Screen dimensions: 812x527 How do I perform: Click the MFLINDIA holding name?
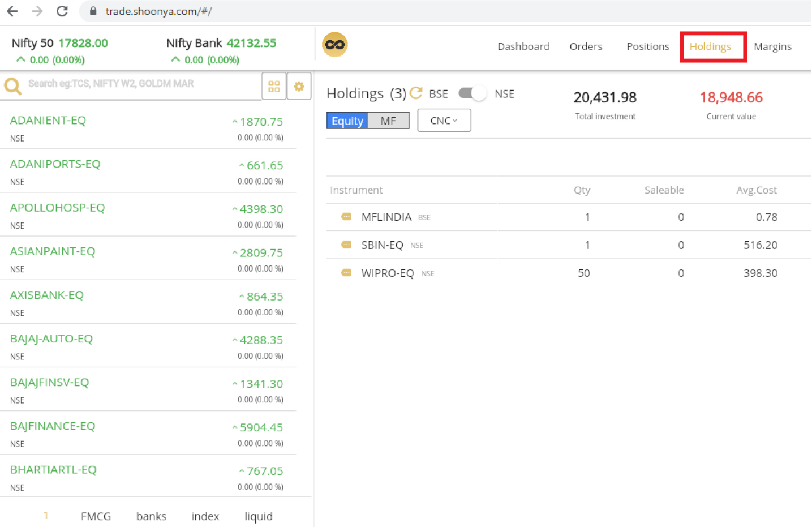tap(386, 217)
